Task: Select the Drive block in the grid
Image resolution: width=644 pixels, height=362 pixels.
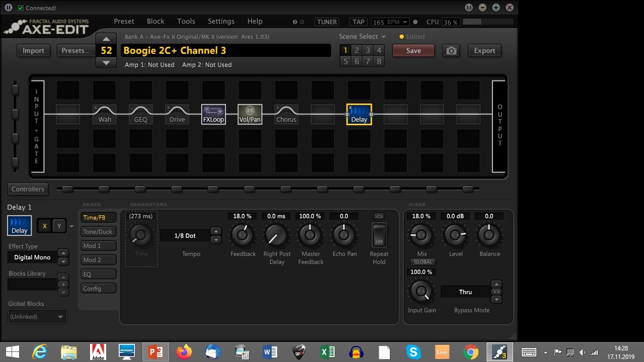Action: 177,114
